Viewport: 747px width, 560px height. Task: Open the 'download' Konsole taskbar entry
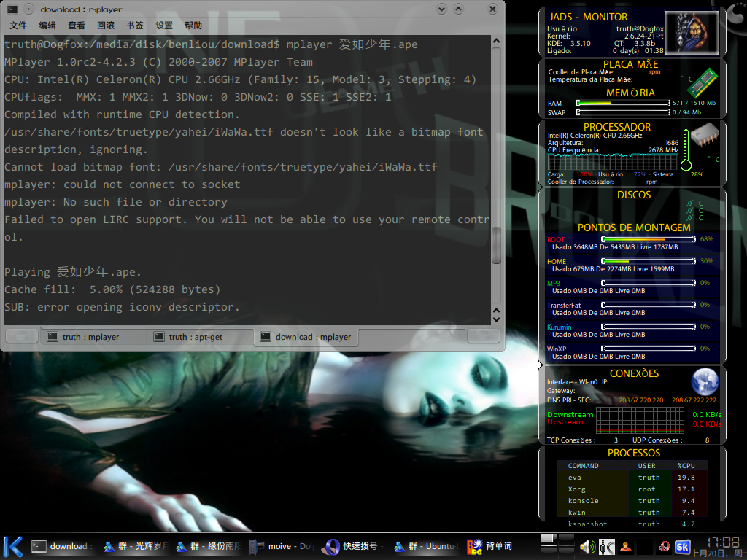(64, 546)
